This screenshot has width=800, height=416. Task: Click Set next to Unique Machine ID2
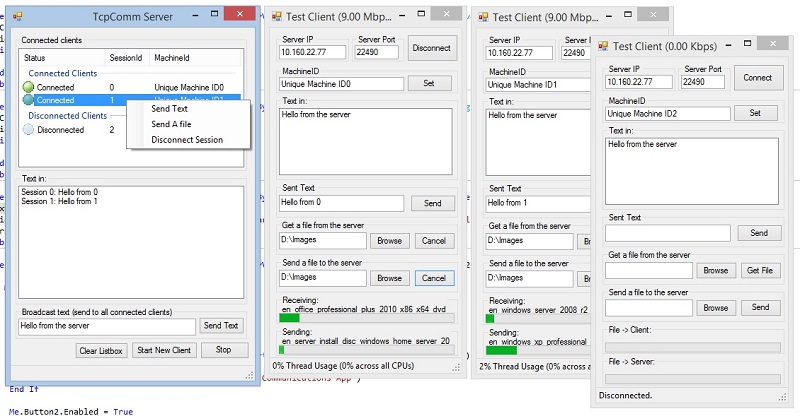(756, 113)
